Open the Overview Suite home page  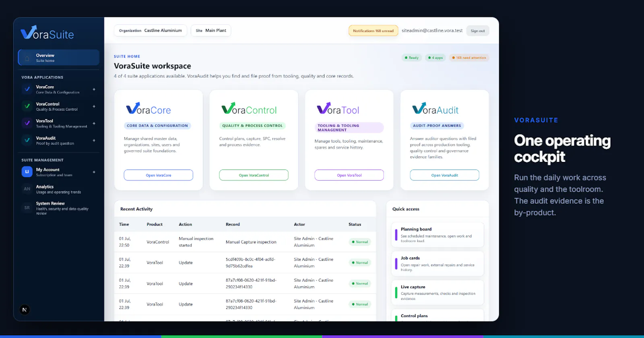coord(59,58)
